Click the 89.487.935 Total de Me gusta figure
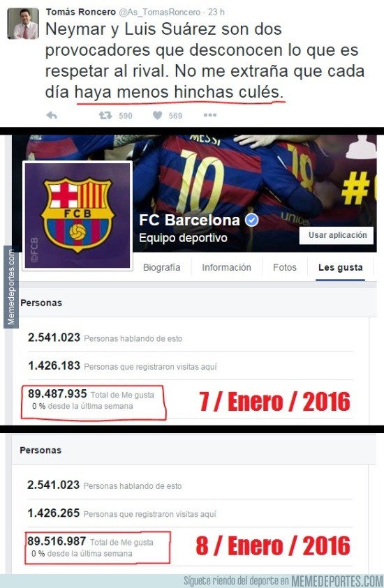Viewport: 384px width, 588px height. pos(57,394)
